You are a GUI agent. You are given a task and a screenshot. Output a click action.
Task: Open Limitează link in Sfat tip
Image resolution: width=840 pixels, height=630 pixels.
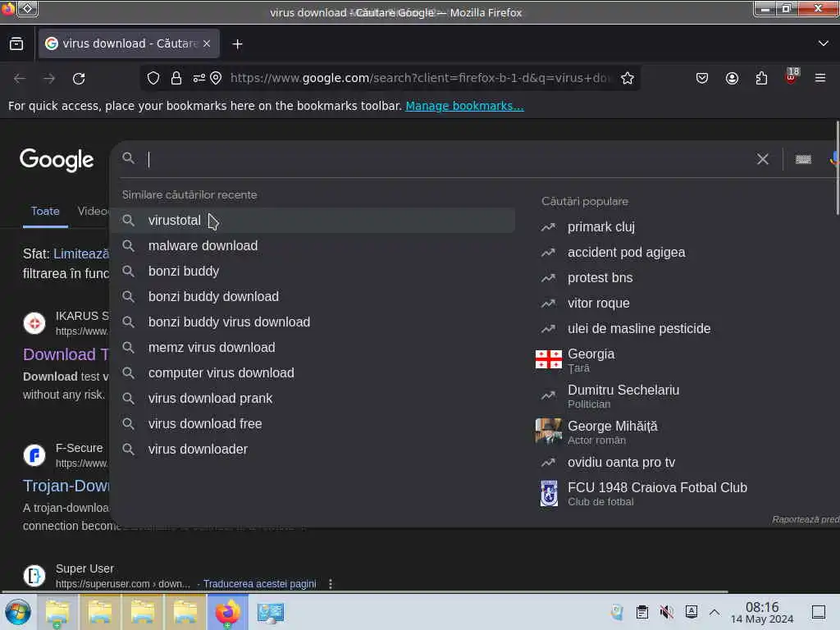[81, 254]
